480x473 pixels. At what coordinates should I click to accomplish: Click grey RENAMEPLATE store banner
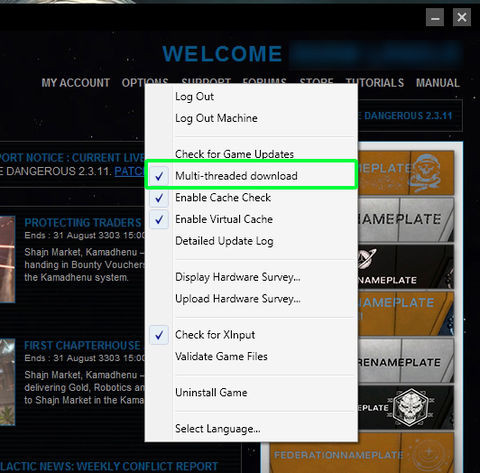406,360
